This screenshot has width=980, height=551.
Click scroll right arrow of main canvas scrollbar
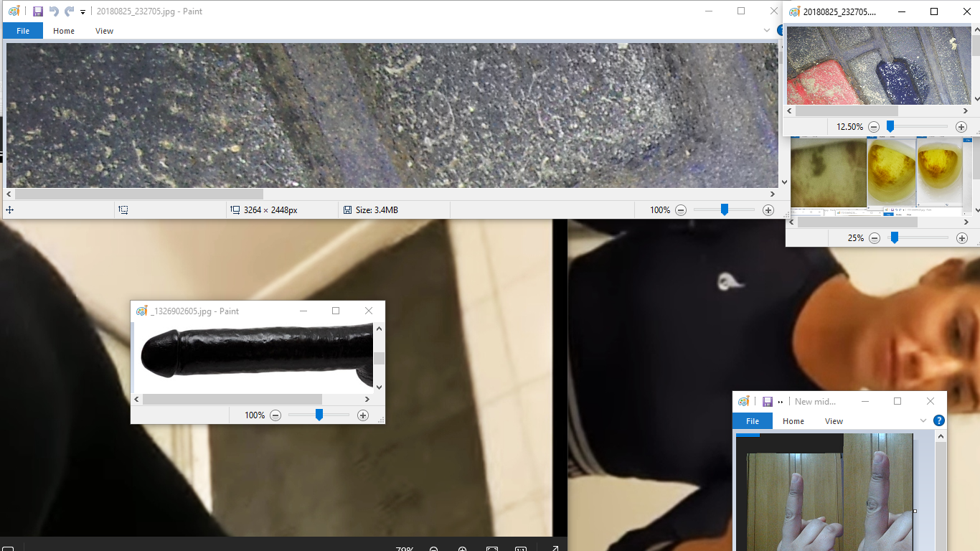773,194
